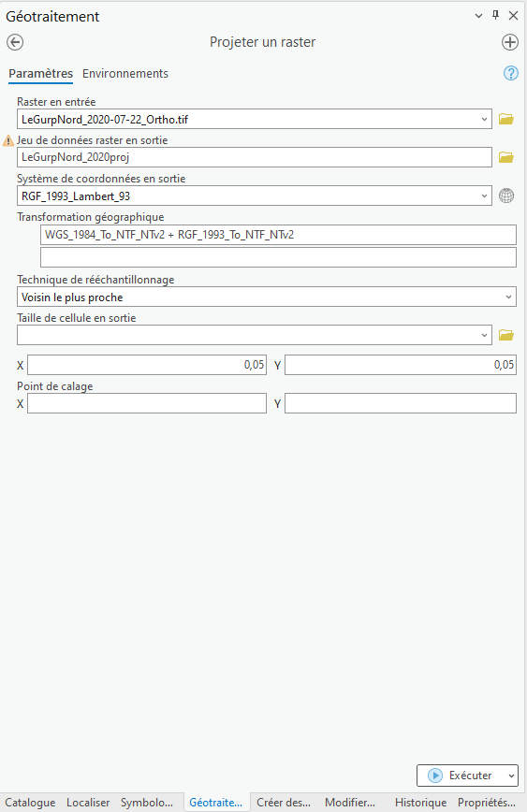
Task: Switch to the Environnements tab
Action: point(125,74)
